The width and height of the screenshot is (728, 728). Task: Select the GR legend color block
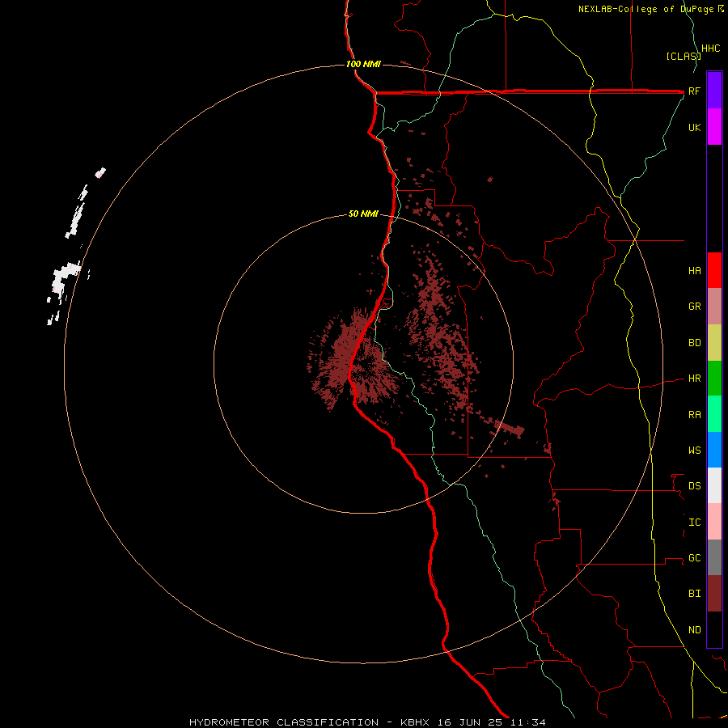[x=714, y=307]
